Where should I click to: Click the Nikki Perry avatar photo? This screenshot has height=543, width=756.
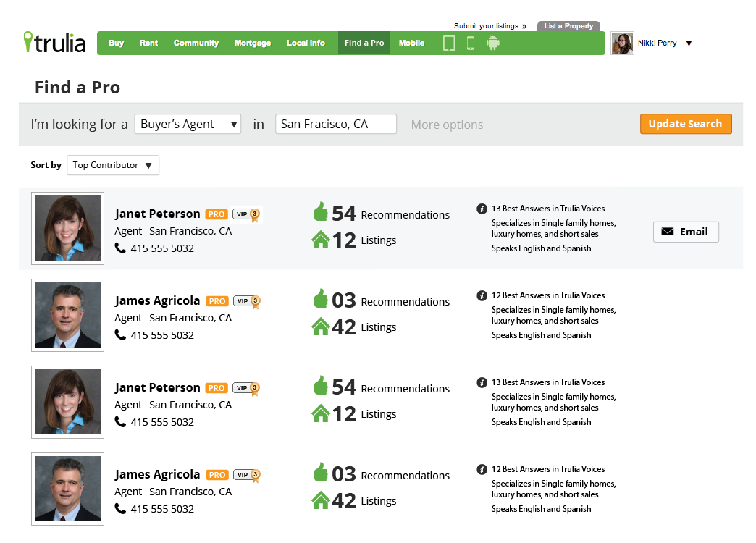pyautogui.click(x=622, y=43)
